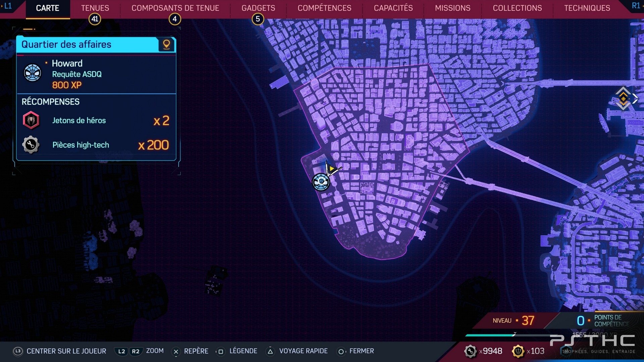The width and height of the screenshot is (644, 362).
Task: Switch to the MISSIONS tab
Action: coord(452,8)
